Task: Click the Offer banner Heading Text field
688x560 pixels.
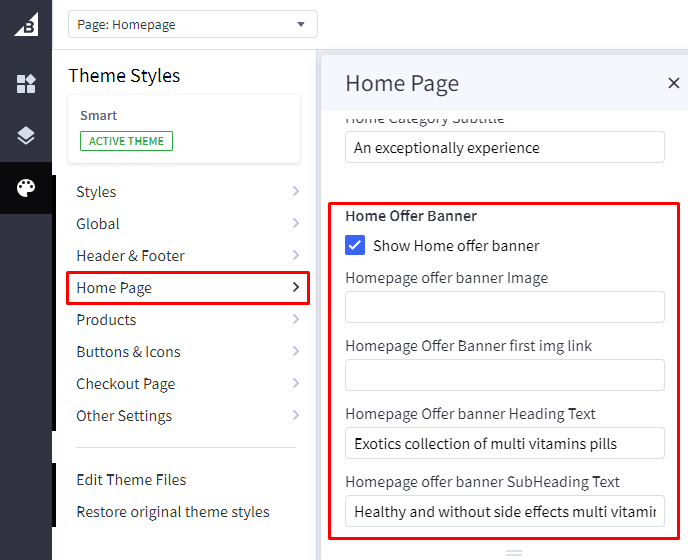Action: [x=504, y=443]
